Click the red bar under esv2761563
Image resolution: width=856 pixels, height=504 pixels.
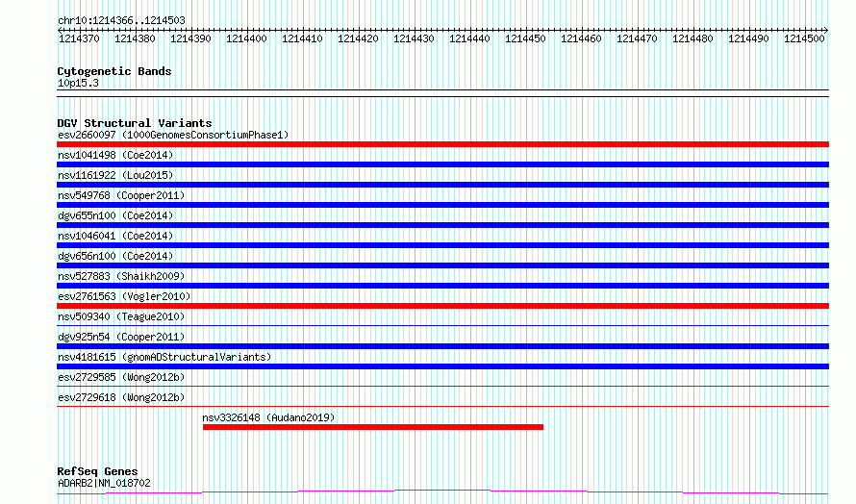coord(442,306)
